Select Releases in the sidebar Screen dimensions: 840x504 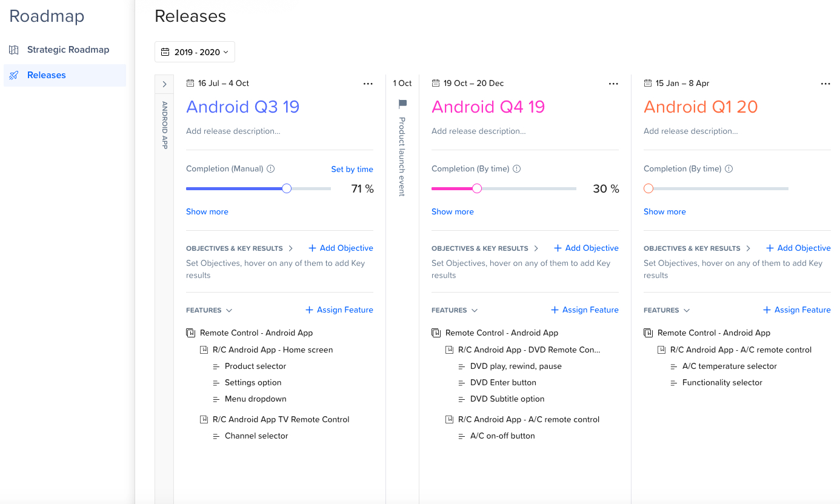pos(65,75)
